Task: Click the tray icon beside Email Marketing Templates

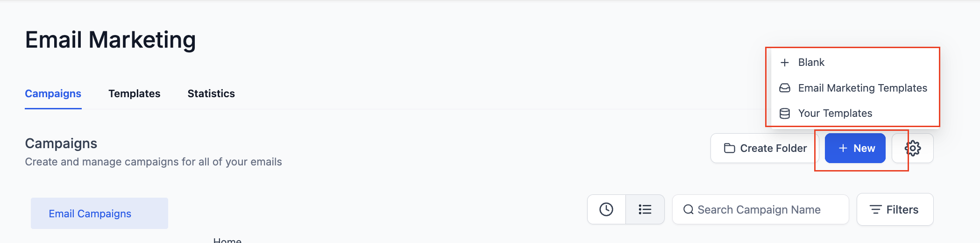Action: point(785,88)
